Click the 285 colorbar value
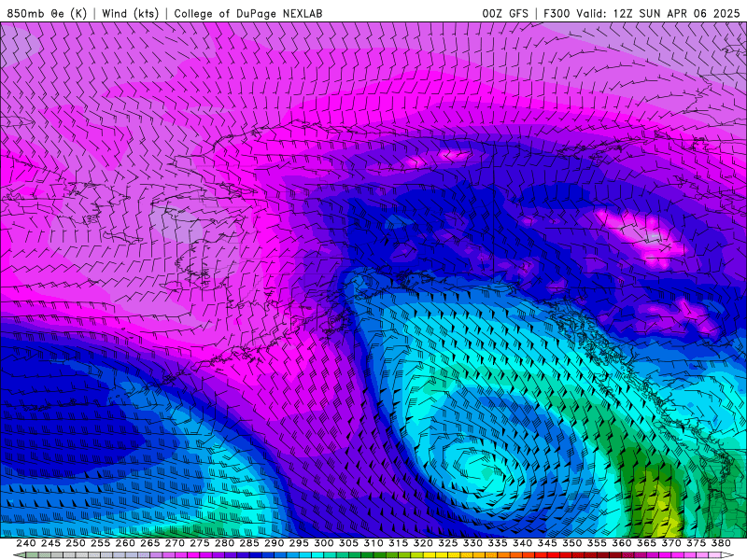The width and height of the screenshot is (747, 560). [x=248, y=543]
